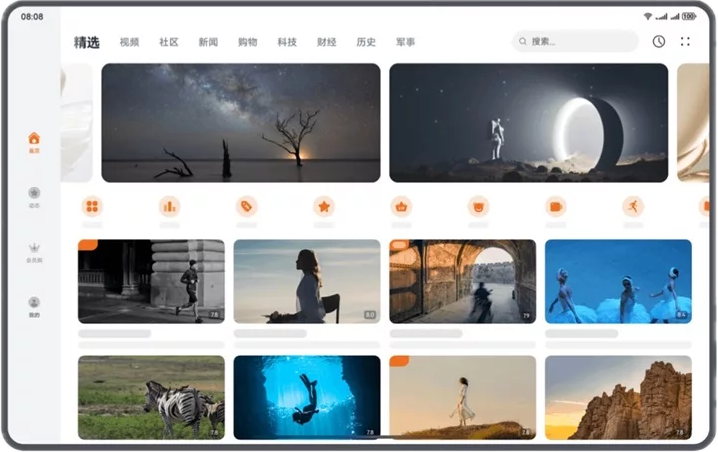
Task: Switch to the 视频 tab
Action: [129, 42]
